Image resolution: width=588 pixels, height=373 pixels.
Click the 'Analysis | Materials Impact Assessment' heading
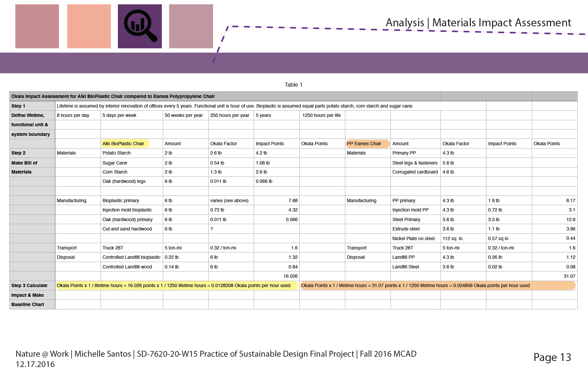(x=478, y=23)
